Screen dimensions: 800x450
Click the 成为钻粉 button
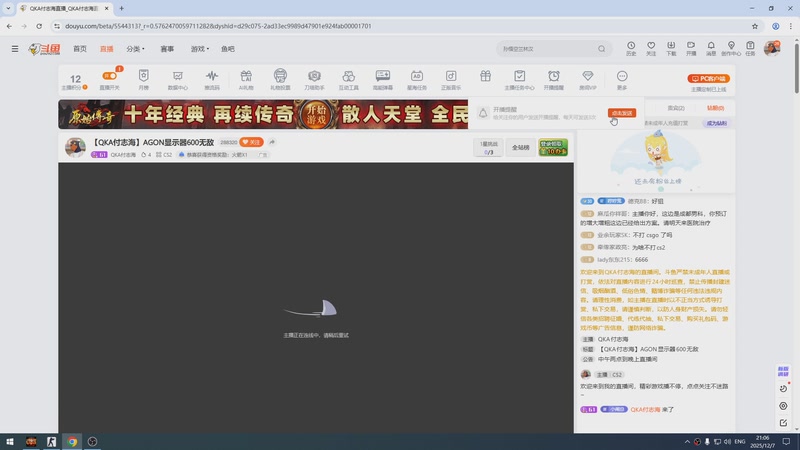pos(717,123)
